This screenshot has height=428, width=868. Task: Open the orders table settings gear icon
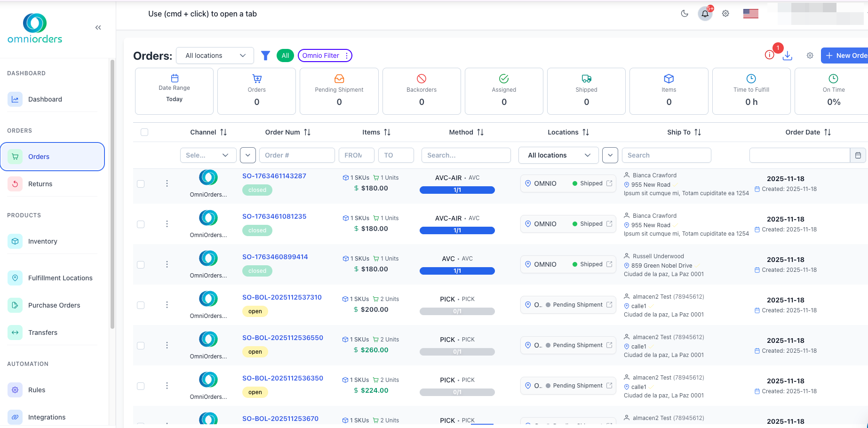[810, 55]
